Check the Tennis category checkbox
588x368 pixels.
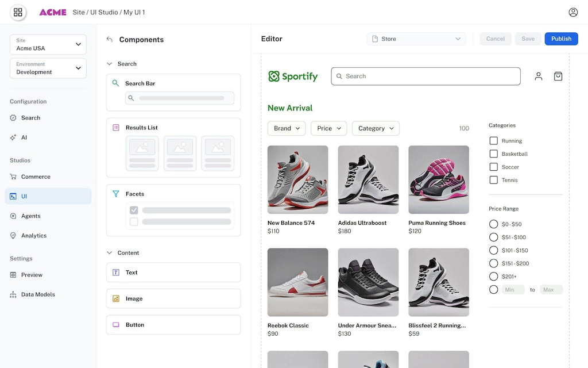pos(493,180)
